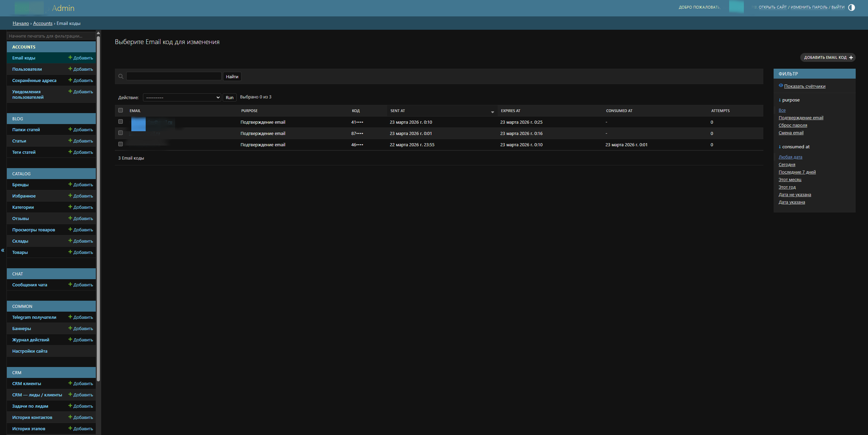This screenshot has width=868, height=435.
Task: Click the plus icon next to Бренды
Action: (x=70, y=185)
